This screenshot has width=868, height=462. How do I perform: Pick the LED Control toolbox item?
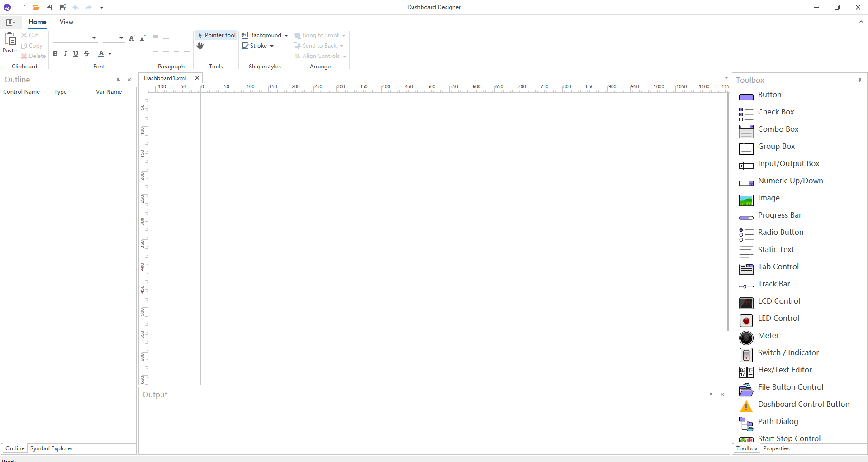[x=778, y=319]
